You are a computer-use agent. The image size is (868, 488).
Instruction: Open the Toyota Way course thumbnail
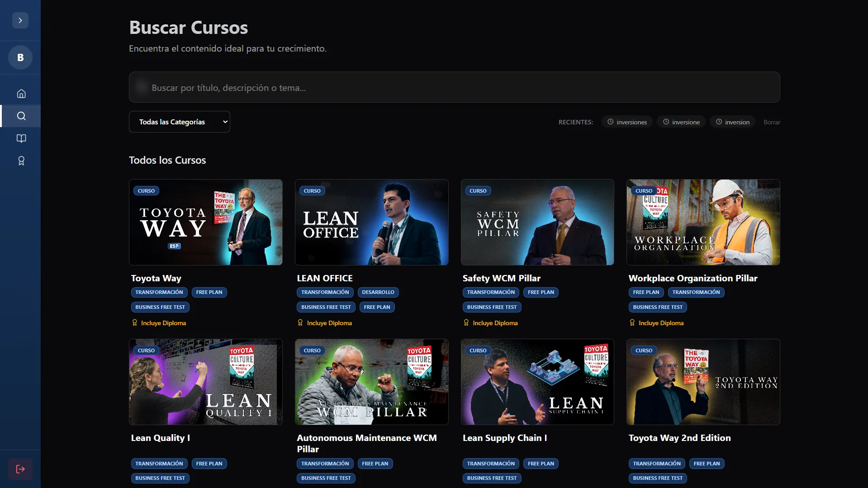click(206, 222)
